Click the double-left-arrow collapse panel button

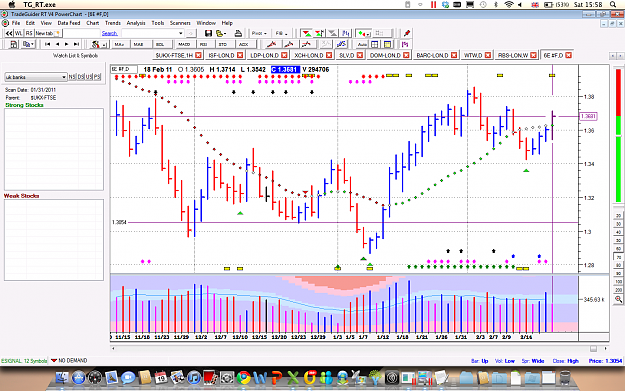[x=8, y=33]
